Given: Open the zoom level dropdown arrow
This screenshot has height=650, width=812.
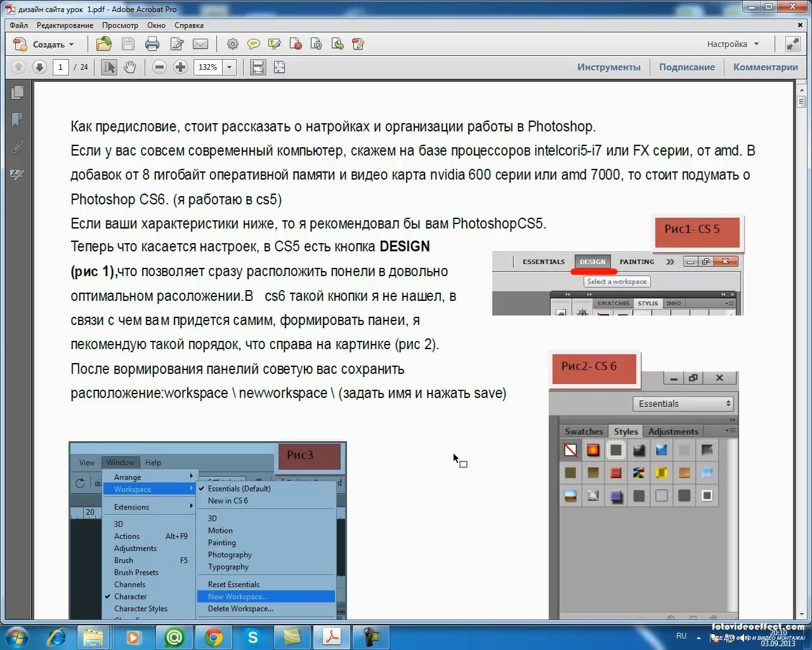Looking at the screenshot, I should [x=229, y=67].
